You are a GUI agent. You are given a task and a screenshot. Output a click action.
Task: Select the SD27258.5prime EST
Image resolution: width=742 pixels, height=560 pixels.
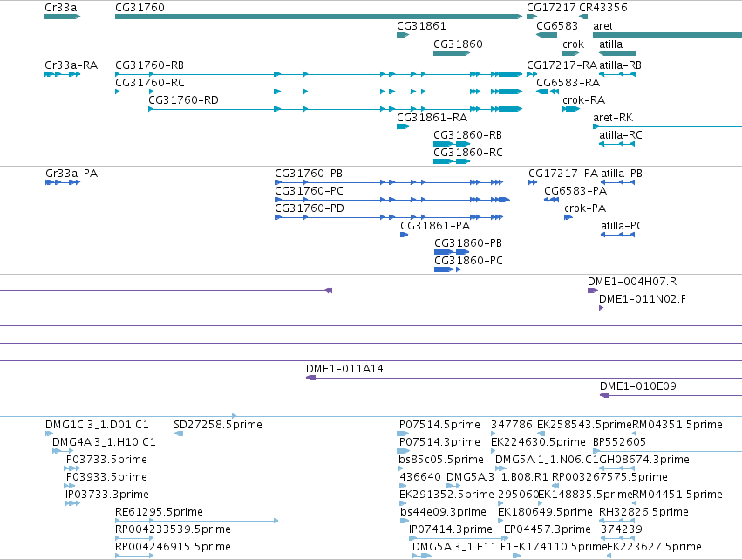point(179,434)
